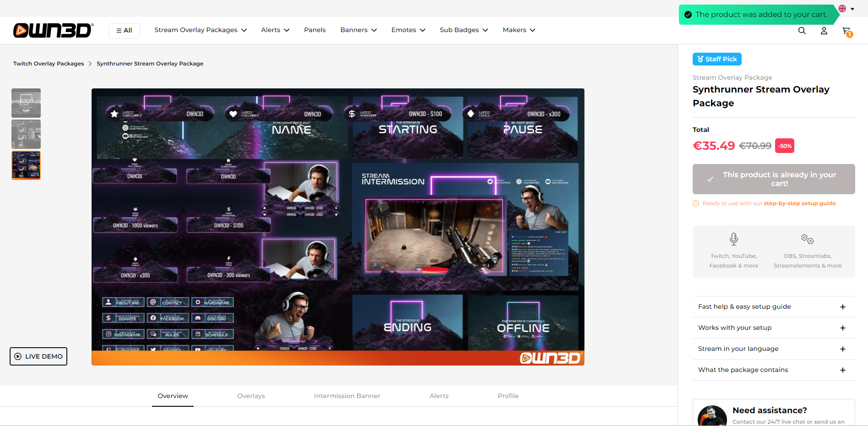The width and height of the screenshot is (868, 426).
Task: Open the search on OWN3D
Action: tap(802, 30)
